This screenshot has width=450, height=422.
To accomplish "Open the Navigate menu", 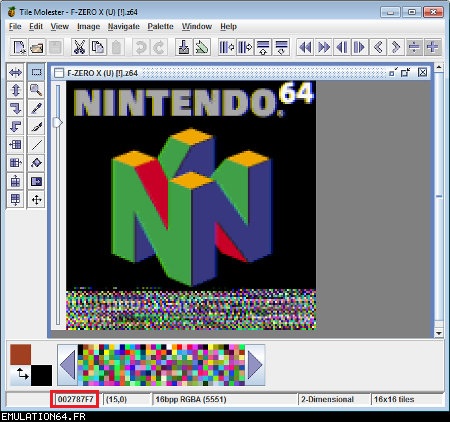I will tap(124, 26).
